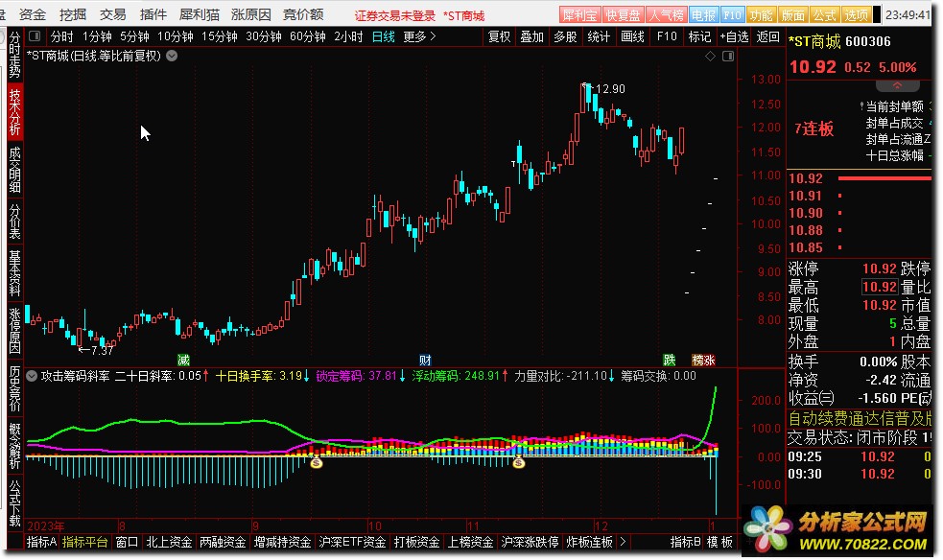Viewport: 943px width, 560px height.
Task: Click the 公式 toolbar button
Action: point(824,15)
